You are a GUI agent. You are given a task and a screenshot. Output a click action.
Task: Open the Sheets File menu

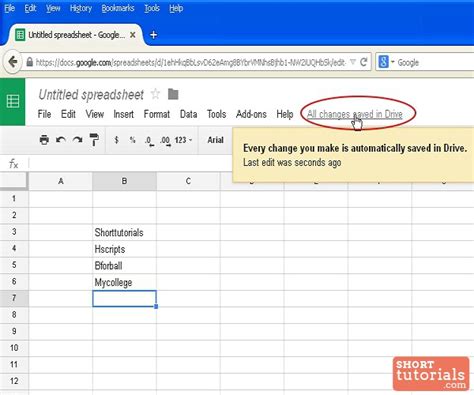[x=44, y=114]
